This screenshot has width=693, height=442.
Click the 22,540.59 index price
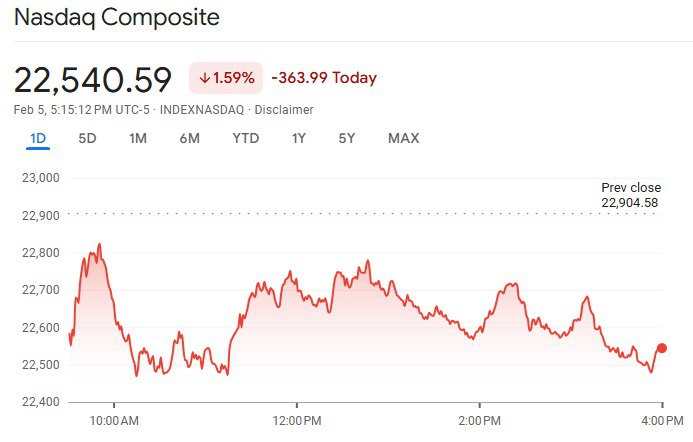[x=93, y=79]
